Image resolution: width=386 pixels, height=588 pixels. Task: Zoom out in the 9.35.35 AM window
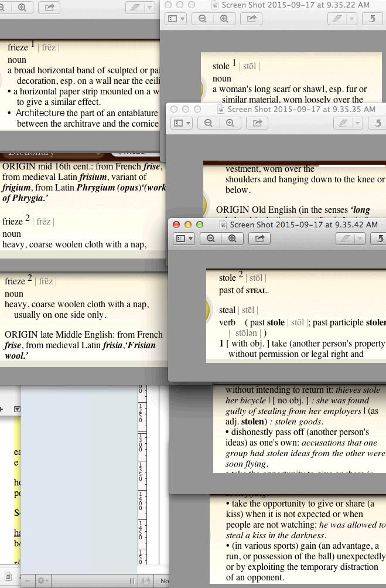click(x=209, y=123)
